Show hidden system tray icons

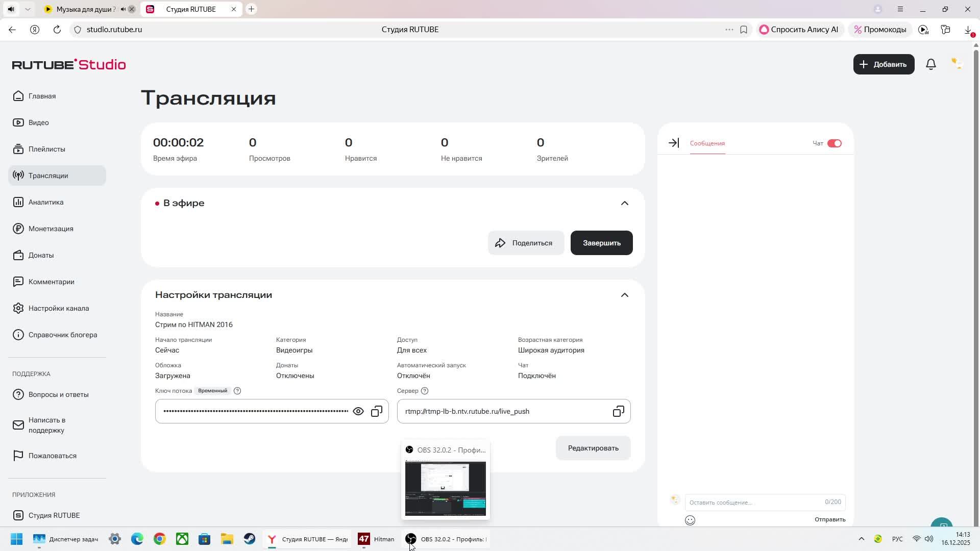click(x=861, y=539)
